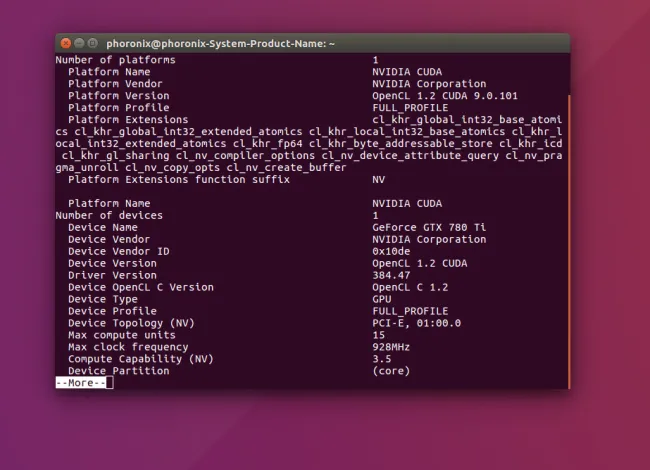650x470 pixels.
Task: Click the Max clock frequency 928MHz value
Action: (x=391, y=347)
